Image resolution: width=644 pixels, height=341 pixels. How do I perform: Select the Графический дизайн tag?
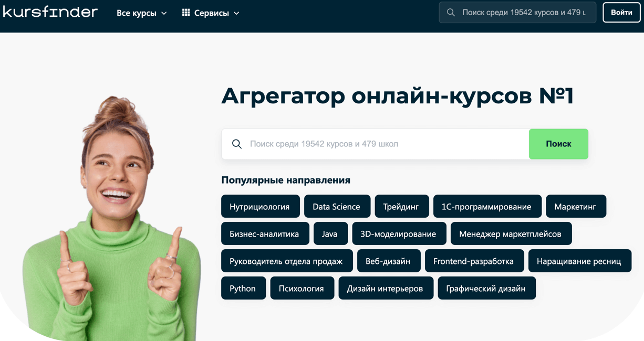click(x=486, y=289)
